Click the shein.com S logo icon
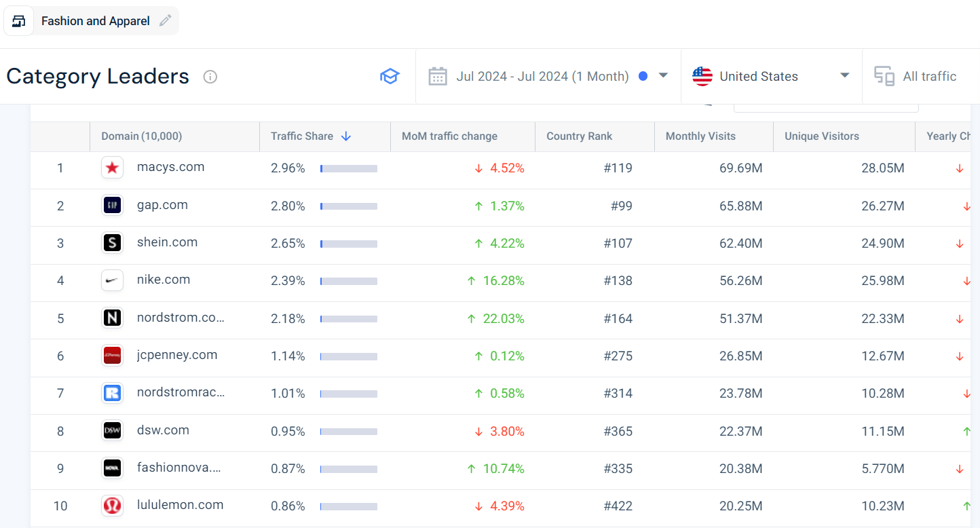980x528 pixels. 112,243
